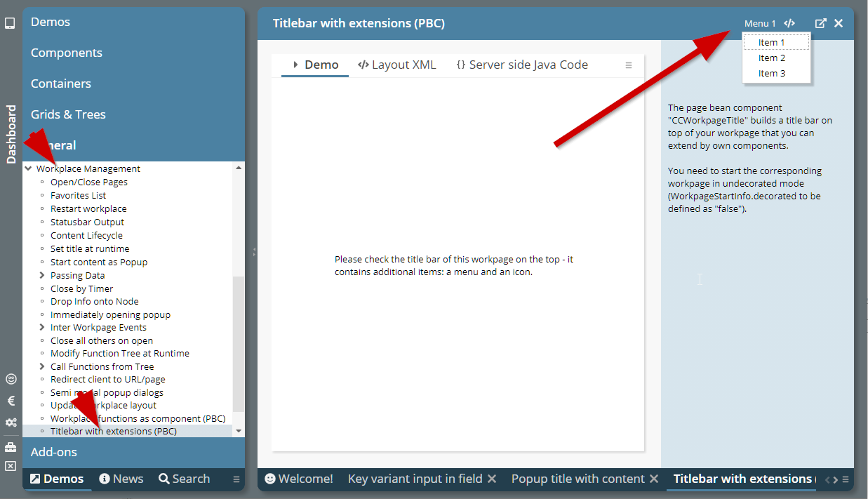Expand the Call Functions from Tree node

[43, 366]
